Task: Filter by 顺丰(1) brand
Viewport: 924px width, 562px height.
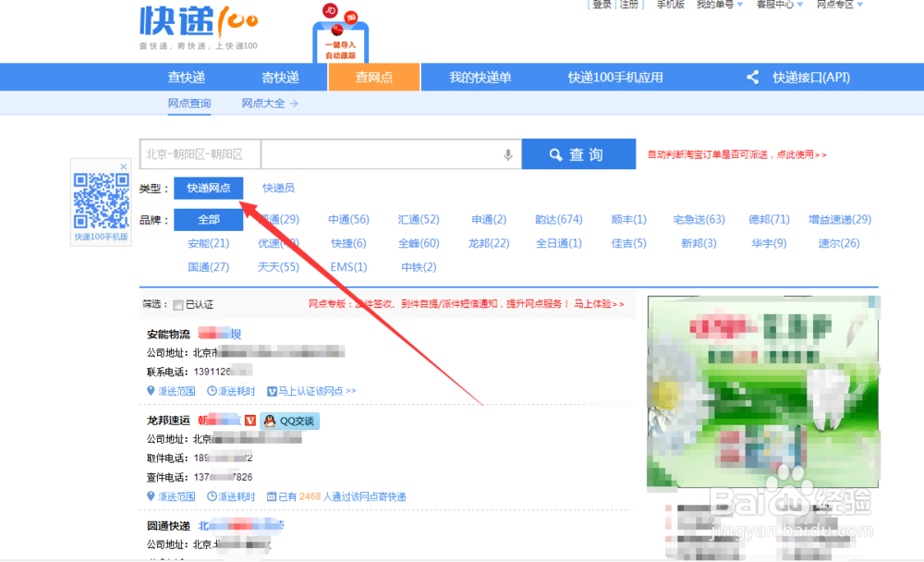Action: [628, 219]
